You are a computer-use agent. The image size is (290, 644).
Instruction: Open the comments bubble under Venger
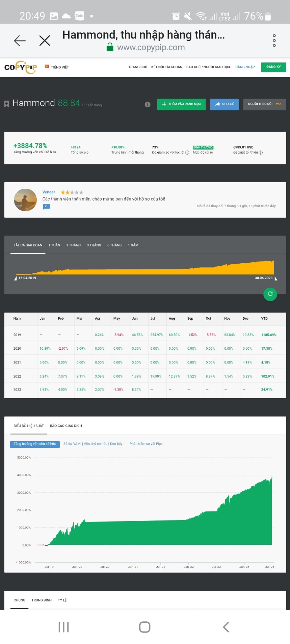47,206
